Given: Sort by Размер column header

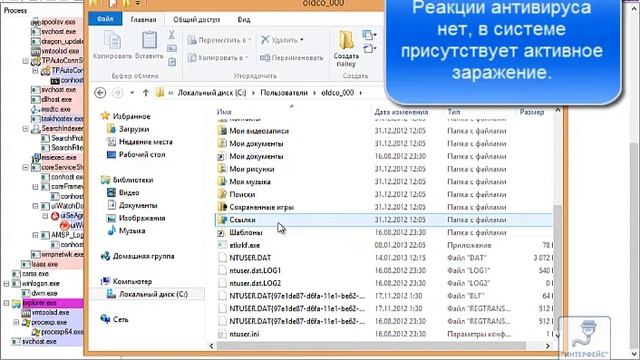Looking at the screenshot, I should point(531,111).
